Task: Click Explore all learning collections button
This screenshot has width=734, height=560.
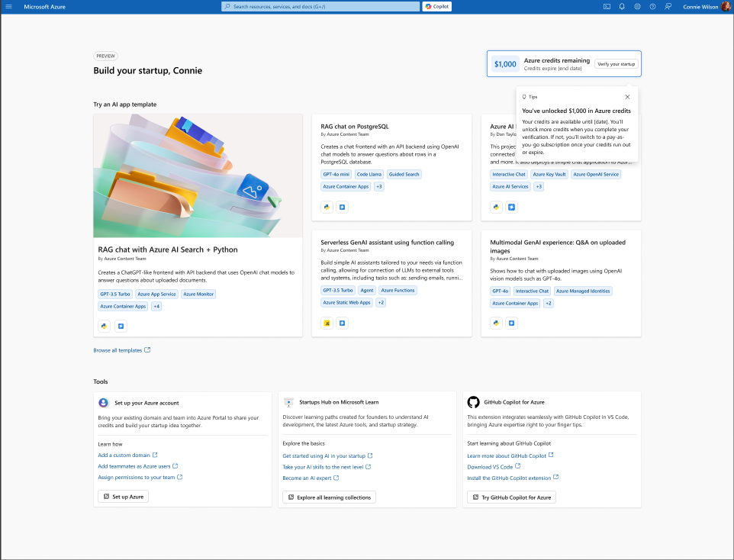Action: 329,497
